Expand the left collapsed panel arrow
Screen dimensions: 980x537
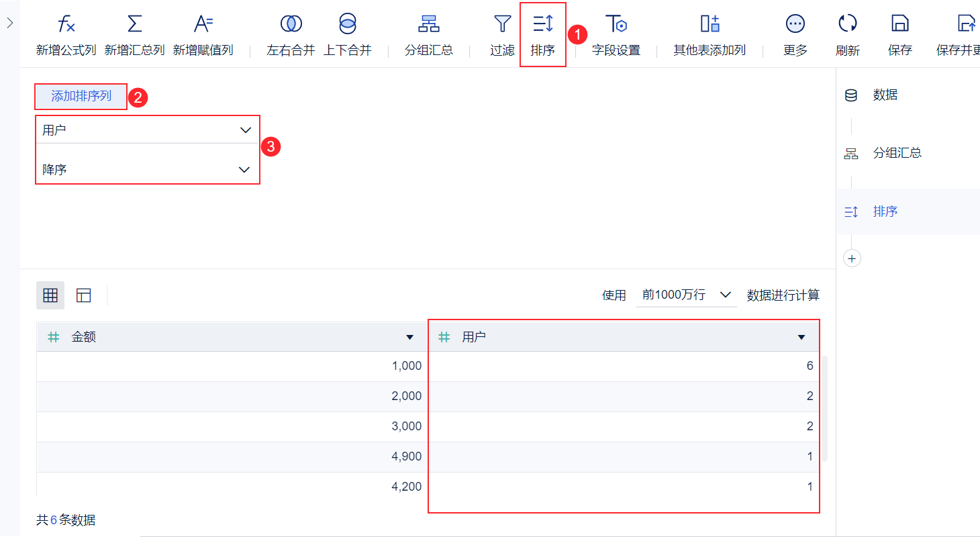[10, 23]
